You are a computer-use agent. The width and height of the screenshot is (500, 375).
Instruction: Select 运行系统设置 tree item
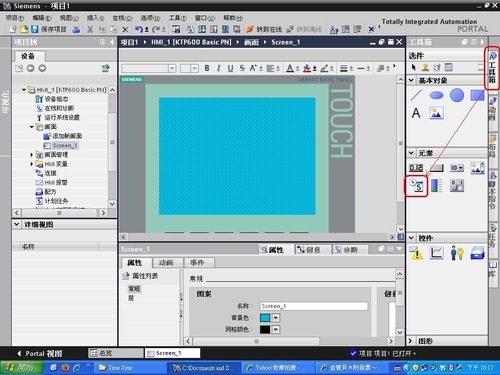pyautogui.click(x=58, y=118)
